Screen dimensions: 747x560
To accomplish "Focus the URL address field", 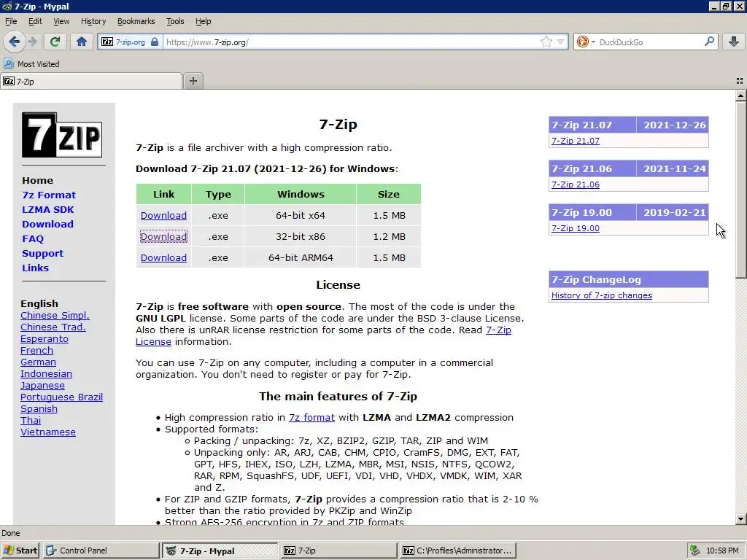I will pyautogui.click(x=350, y=42).
